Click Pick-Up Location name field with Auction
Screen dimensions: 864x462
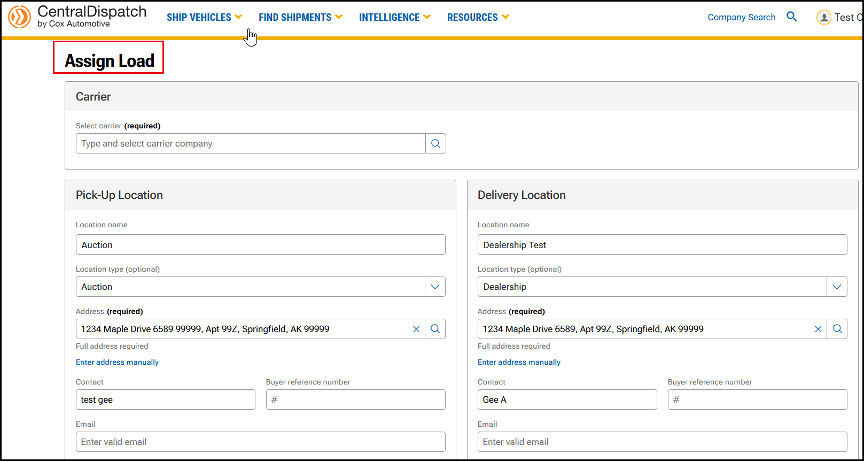261,244
